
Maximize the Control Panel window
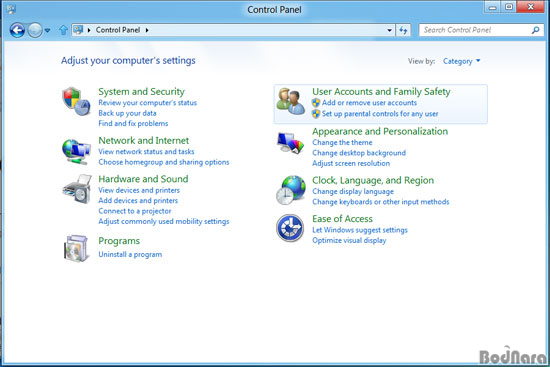pyautogui.click(x=509, y=7)
